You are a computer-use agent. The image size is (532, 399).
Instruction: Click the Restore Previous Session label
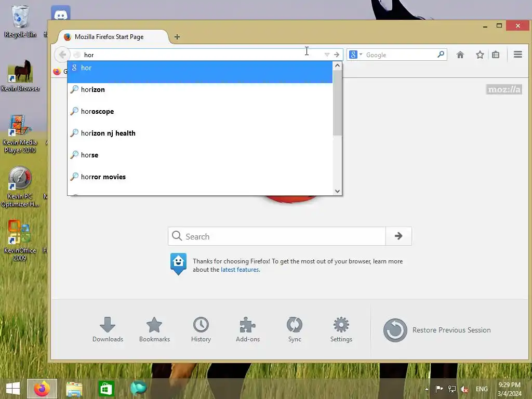click(451, 330)
